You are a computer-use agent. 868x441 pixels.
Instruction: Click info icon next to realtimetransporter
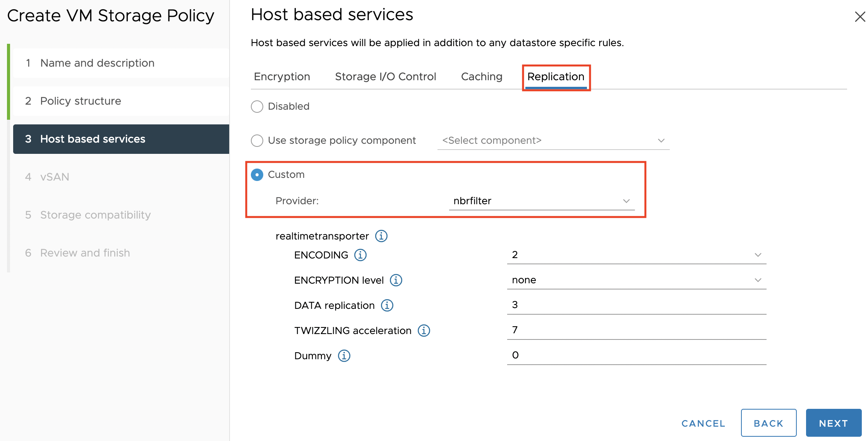coord(381,236)
